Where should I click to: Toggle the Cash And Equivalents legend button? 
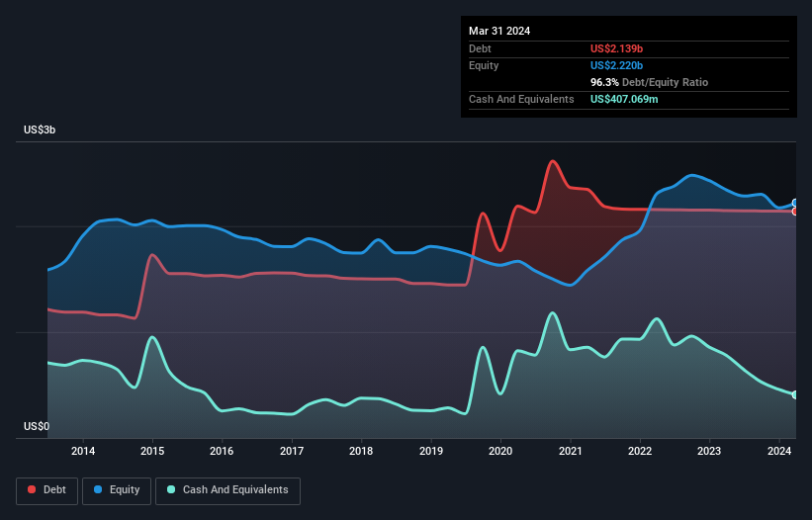click(x=227, y=490)
